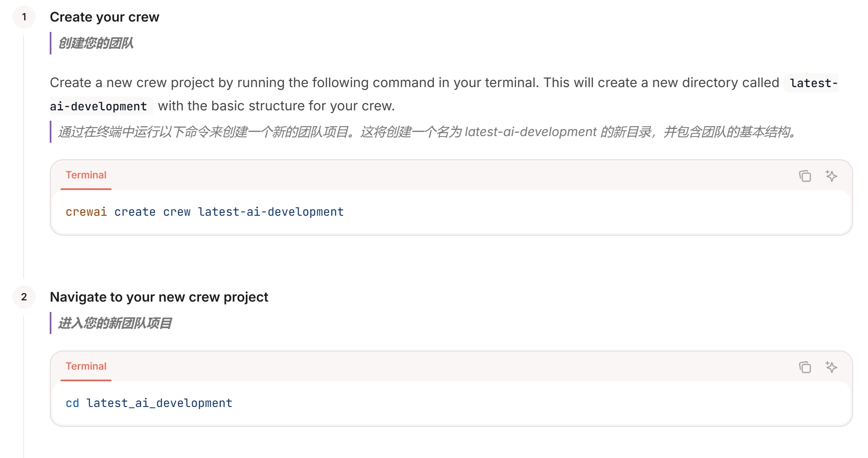
Task: Click the 'crewai' word in the command
Action: (86, 212)
